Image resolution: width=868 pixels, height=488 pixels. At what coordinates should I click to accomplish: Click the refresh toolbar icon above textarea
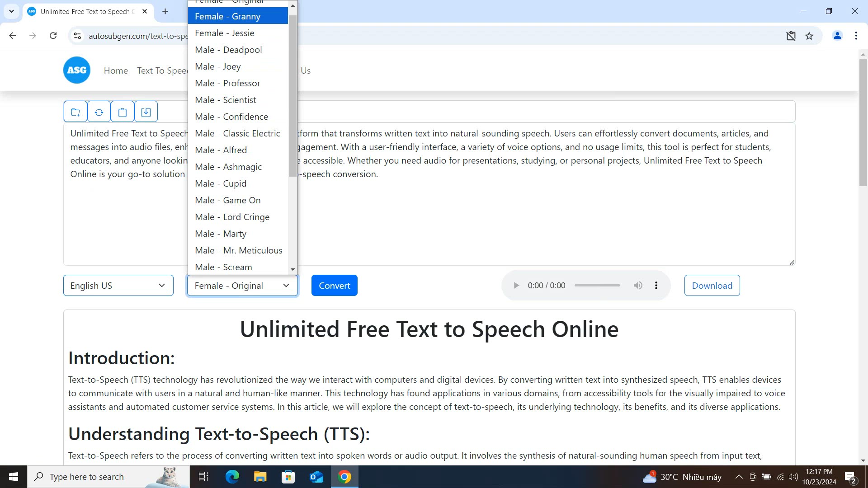click(x=99, y=112)
